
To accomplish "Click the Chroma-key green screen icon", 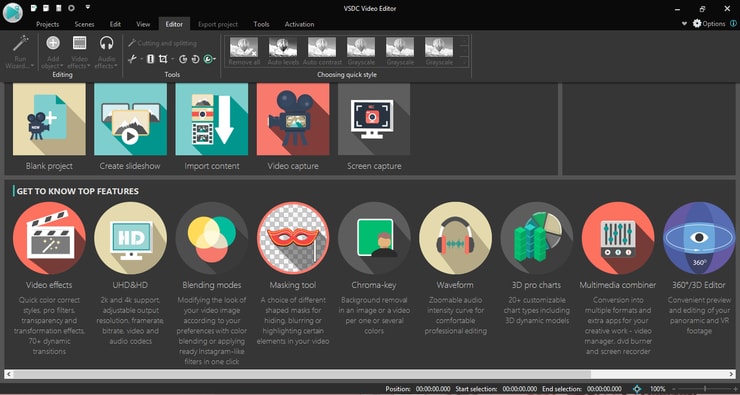I will [x=374, y=238].
